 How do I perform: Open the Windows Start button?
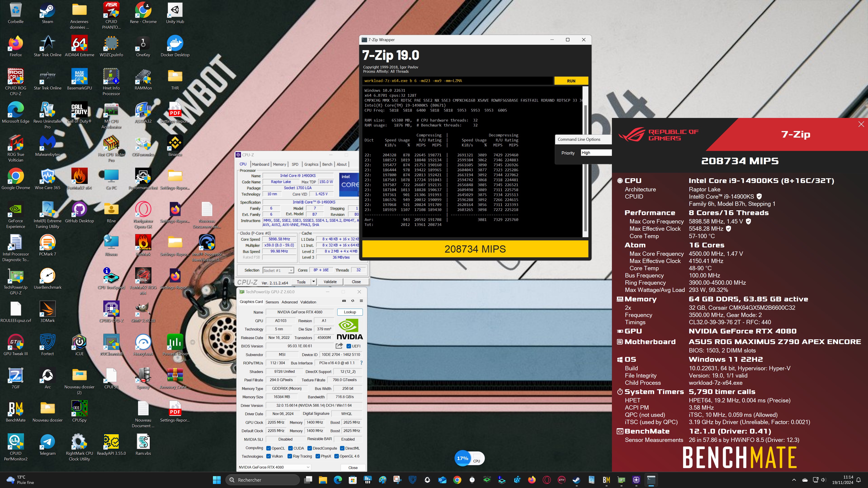[217, 480]
